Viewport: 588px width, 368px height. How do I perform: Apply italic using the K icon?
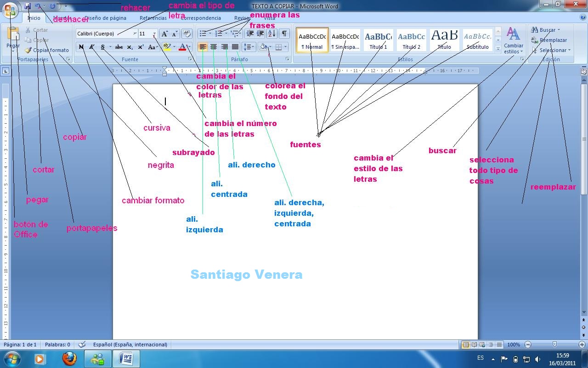tap(92, 47)
